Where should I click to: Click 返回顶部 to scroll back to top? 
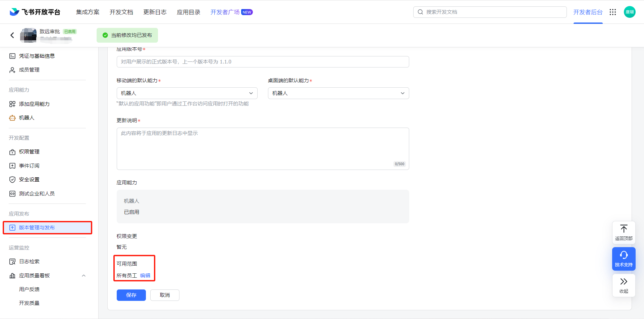(624, 232)
